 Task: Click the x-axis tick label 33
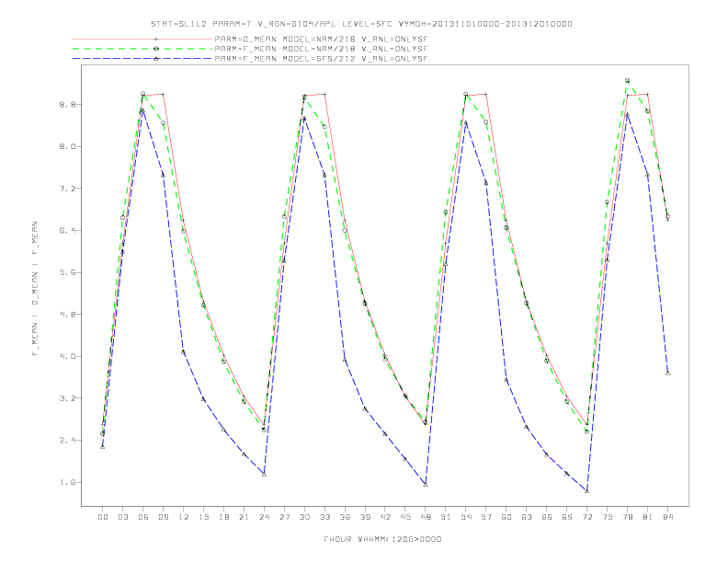pyautogui.click(x=324, y=517)
